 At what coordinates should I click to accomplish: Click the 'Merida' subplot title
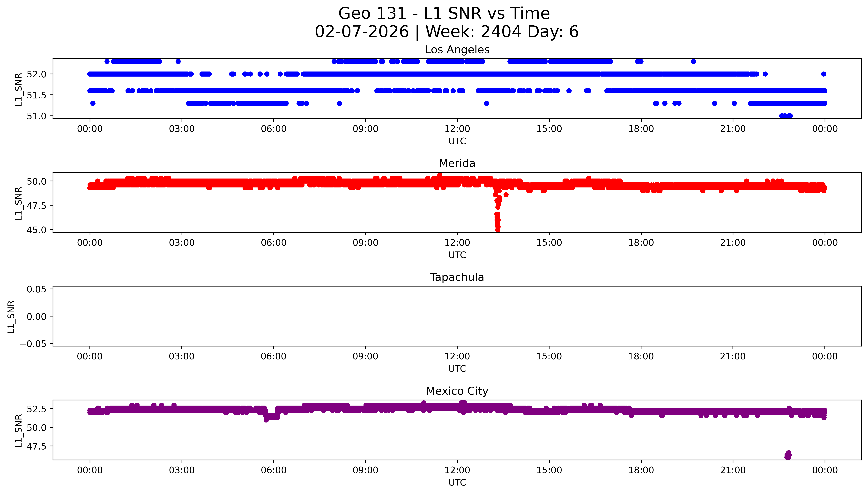pos(457,164)
